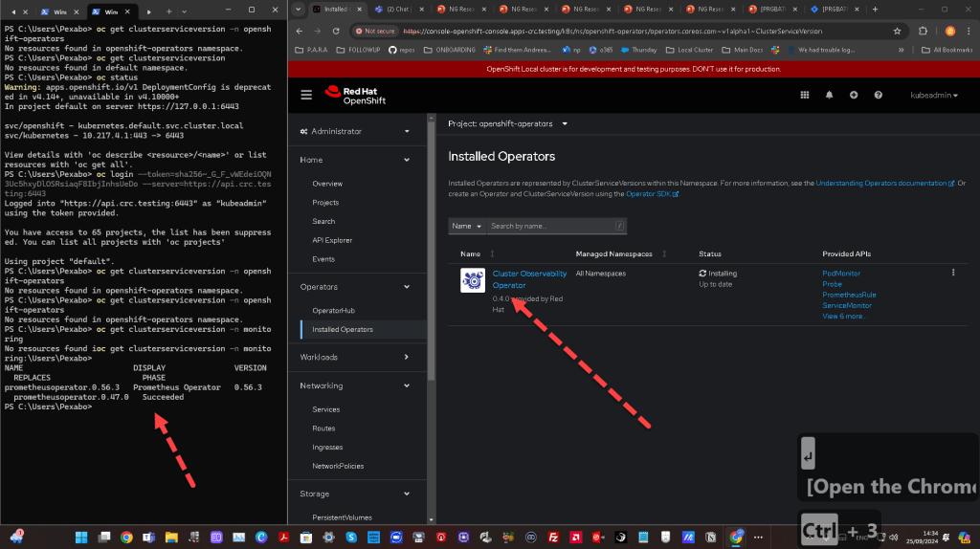Image resolution: width=980 pixels, height=549 pixels.
Task: Open FileZilla from the taskbar
Action: pos(553,538)
